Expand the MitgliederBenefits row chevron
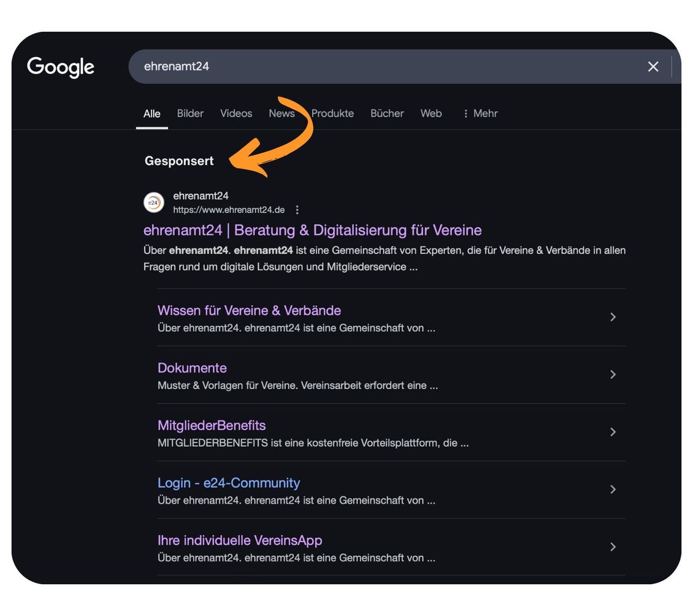The height and width of the screenshot is (616, 693). tap(613, 432)
